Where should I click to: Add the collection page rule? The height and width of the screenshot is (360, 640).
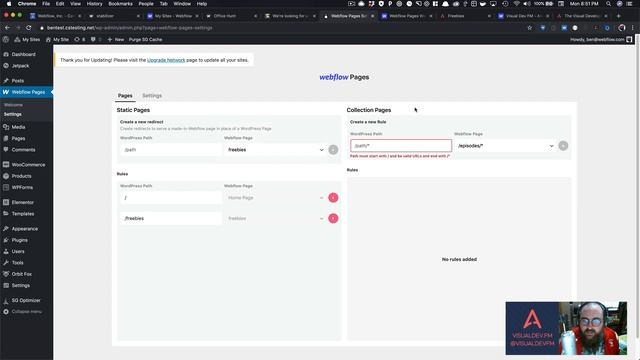pyautogui.click(x=563, y=146)
